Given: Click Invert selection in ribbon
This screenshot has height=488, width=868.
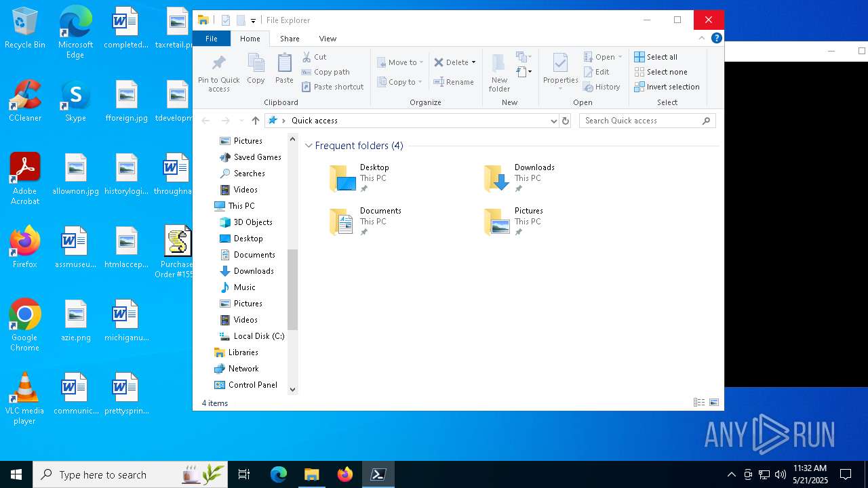Looking at the screenshot, I should tap(667, 87).
